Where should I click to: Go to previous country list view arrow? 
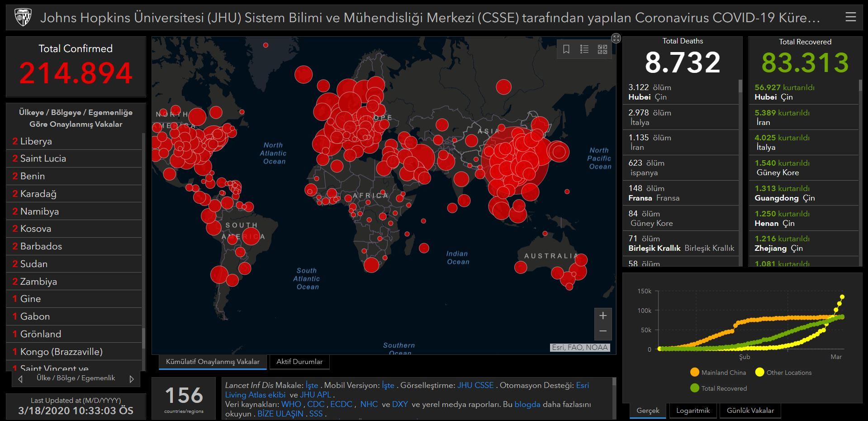[x=20, y=379]
